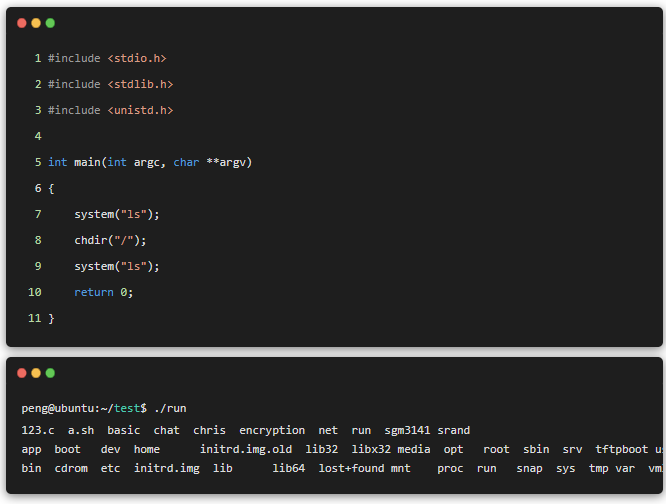Click the red dot on the terminal window
This screenshot has height=504, width=666.
pyautogui.click(x=22, y=373)
